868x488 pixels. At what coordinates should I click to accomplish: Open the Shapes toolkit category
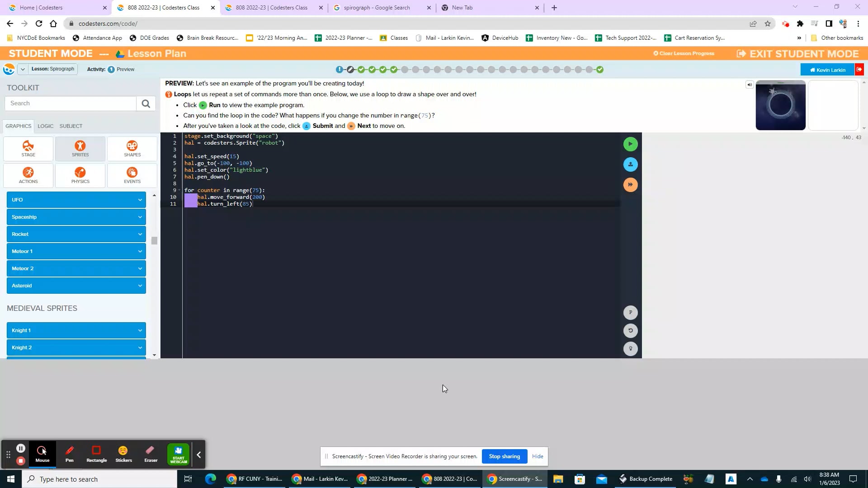coord(132,149)
